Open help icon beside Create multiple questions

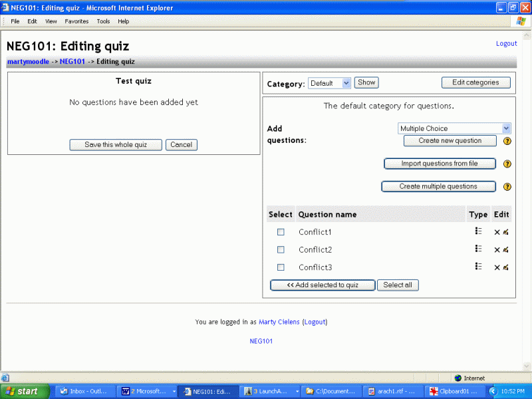click(507, 187)
